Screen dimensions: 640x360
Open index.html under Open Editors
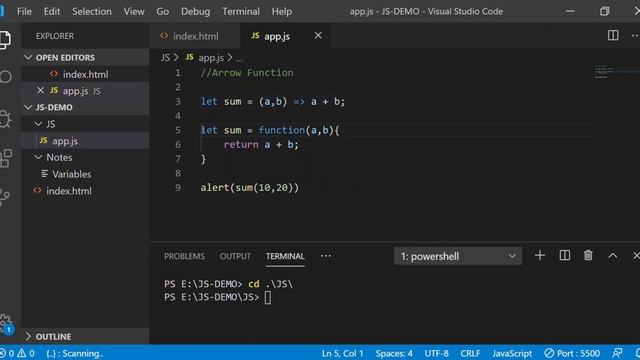tap(85, 74)
